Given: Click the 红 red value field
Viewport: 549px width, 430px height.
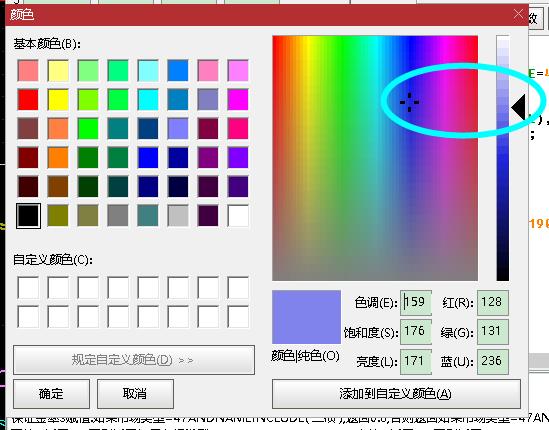Looking at the screenshot, I should (x=493, y=302).
